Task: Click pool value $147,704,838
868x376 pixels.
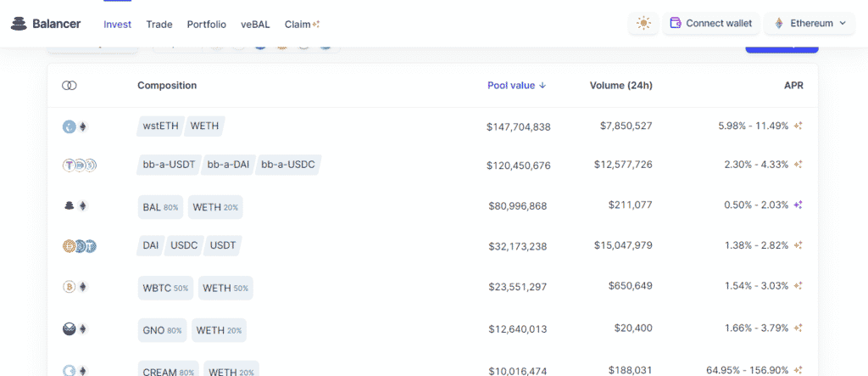Action: [519, 127]
